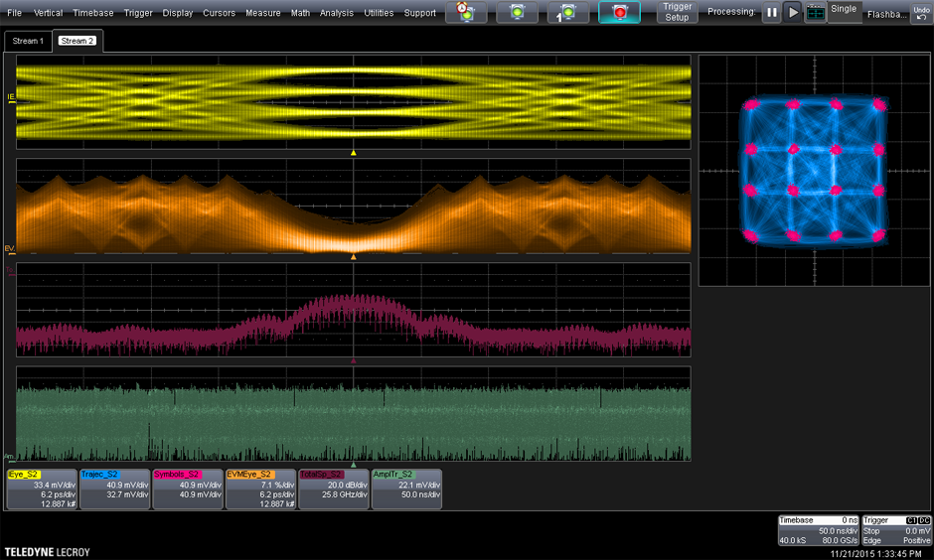The height and width of the screenshot is (560, 934).
Task: Expand the Cursors menu
Action: (220, 13)
